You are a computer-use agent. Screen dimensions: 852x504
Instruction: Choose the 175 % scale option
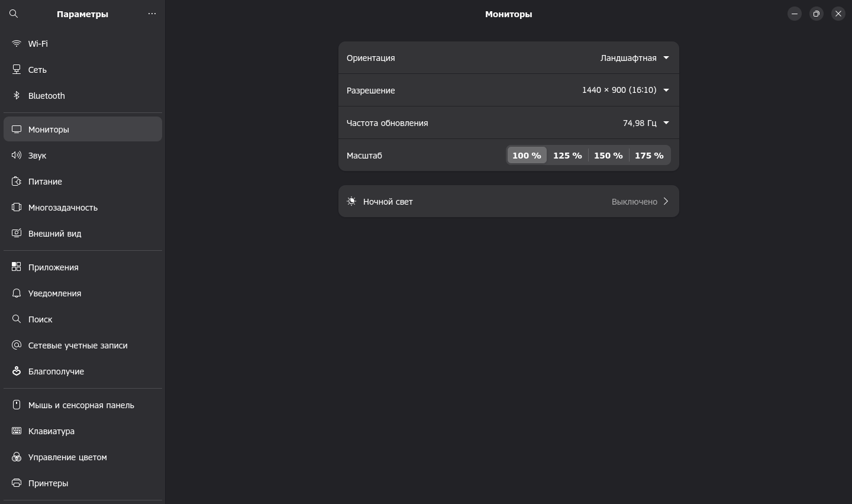(649, 156)
